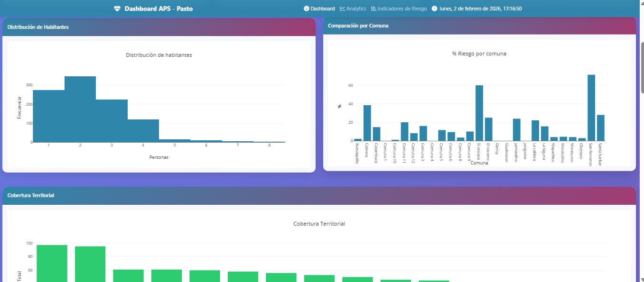
Task: Click the Distribución de Habitantes panel header
Action: click(159, 27)
